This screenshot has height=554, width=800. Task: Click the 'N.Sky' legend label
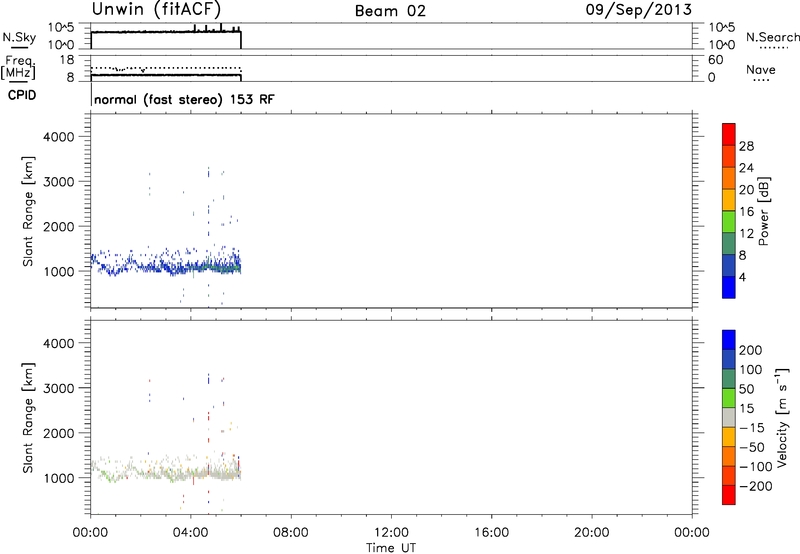[x=19, y=37]
